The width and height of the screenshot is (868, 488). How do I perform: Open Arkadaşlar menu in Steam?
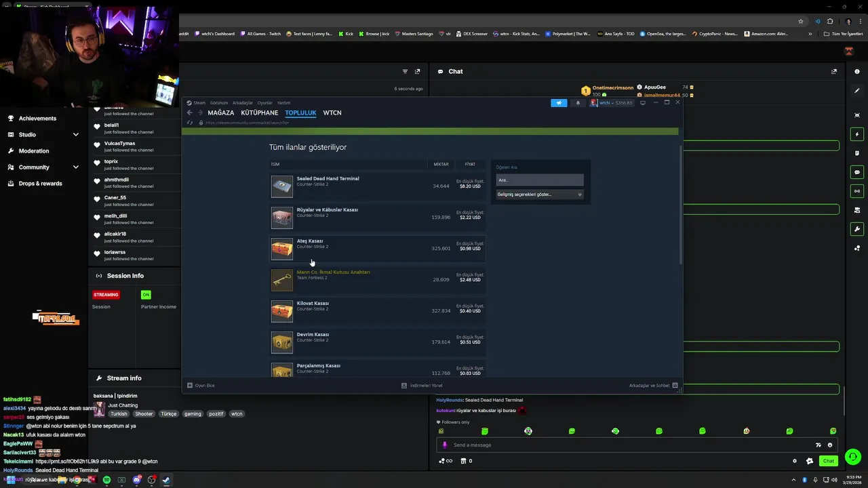click(x=243, y=103)
